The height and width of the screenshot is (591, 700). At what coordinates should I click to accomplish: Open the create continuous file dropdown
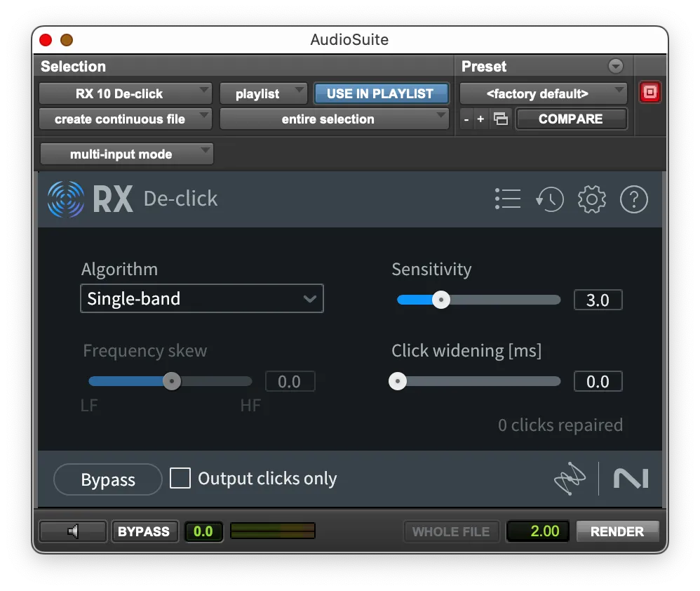pos(126,119)
